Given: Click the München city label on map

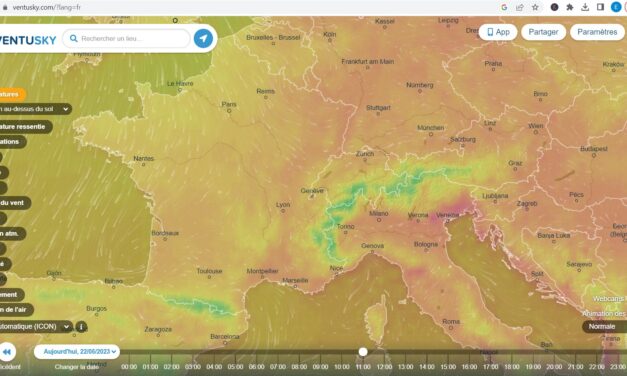Looking at the screenshot, I should coord(430,128).
